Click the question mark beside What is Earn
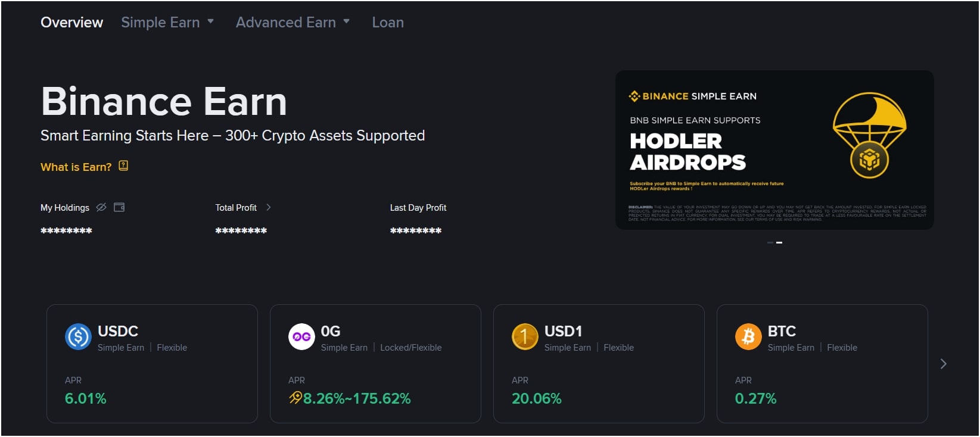Image resolution: width=980 pixels, height=437 pixels. [x=123, y=167]
